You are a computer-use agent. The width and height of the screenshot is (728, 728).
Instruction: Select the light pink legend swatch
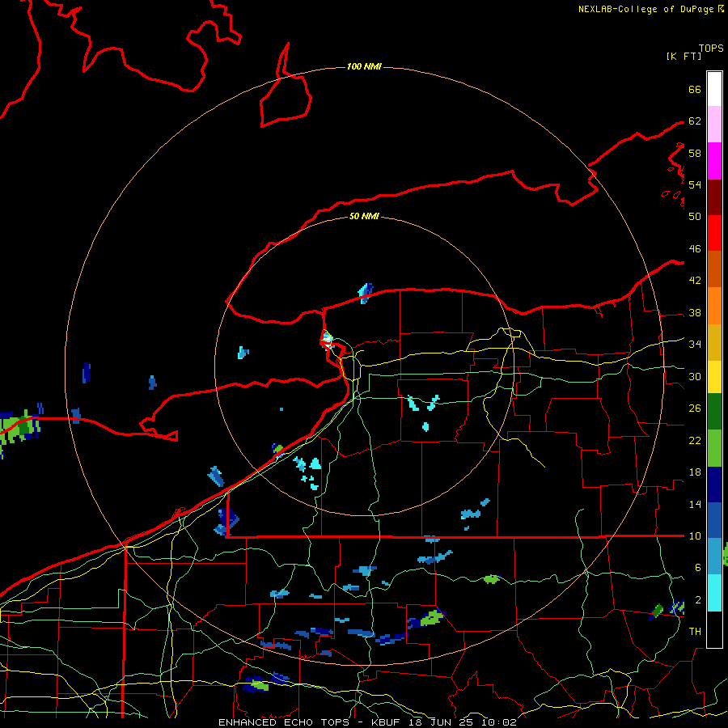pos(714,125)
